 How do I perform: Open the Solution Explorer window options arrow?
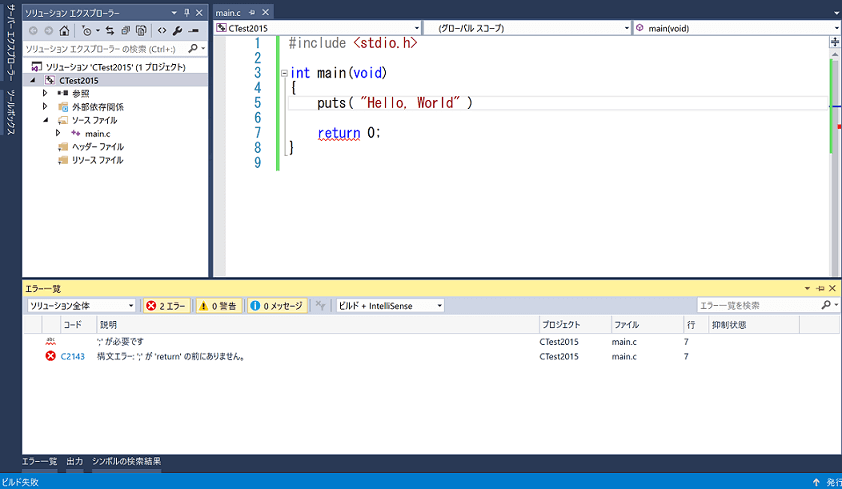coord(174,12)
